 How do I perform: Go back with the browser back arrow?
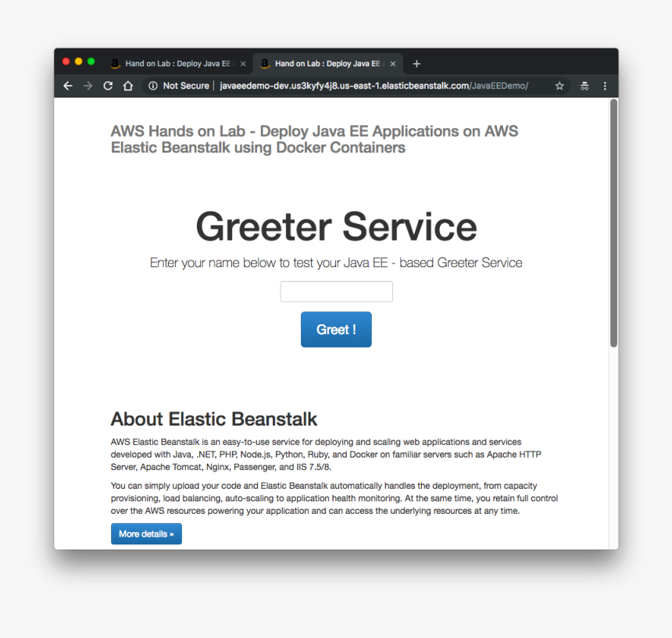(x=68, y=86)
